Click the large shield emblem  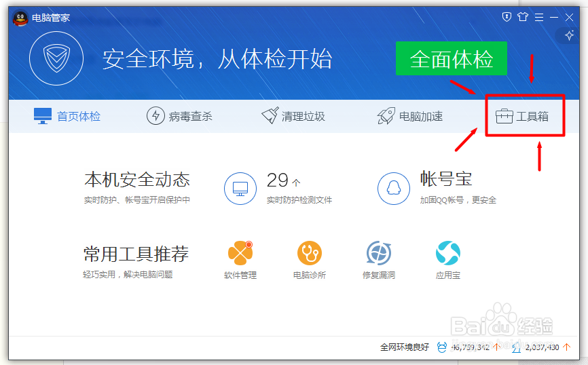click(56, 58)
